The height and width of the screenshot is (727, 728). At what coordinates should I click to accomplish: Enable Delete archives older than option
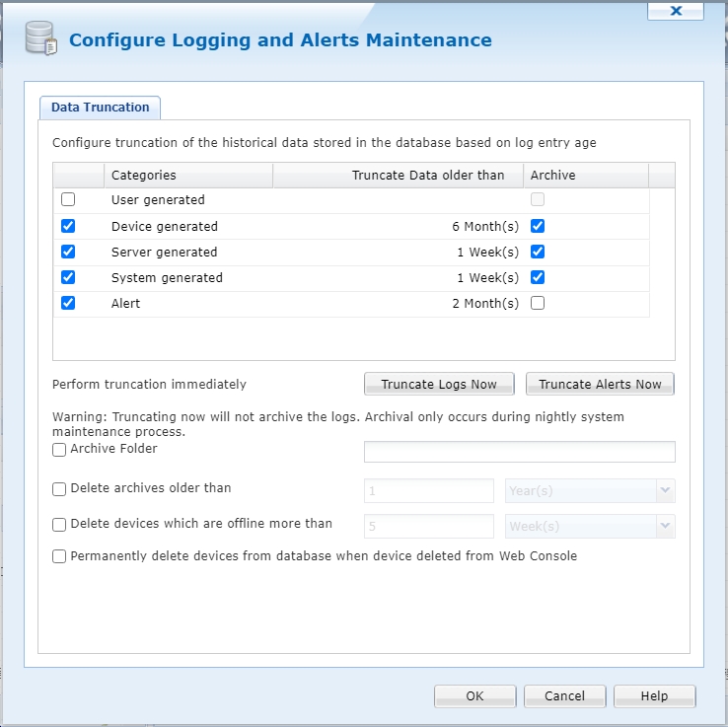[x=60, y=489]
